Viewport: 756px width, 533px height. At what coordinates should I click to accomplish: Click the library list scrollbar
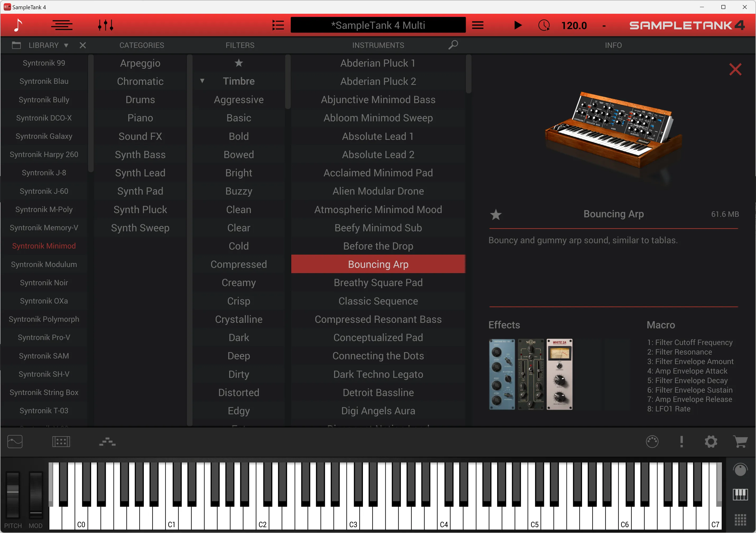tap(91, 113)
